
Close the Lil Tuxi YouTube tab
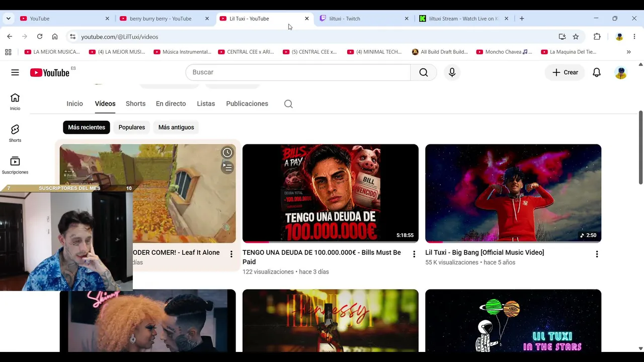click(307, 19)
